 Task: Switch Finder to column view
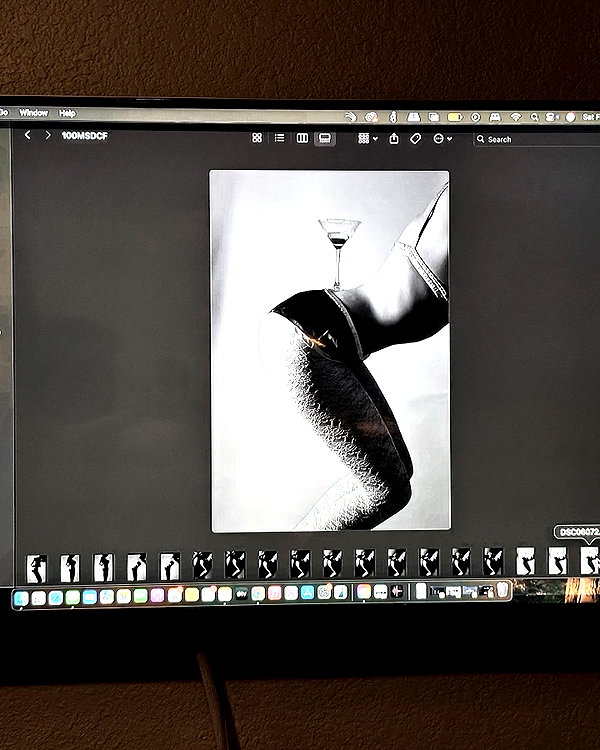click(302, 138)
